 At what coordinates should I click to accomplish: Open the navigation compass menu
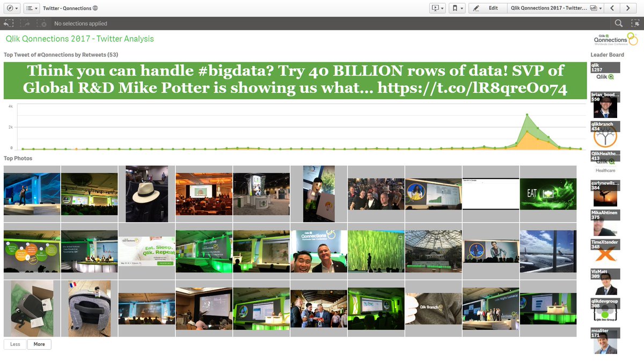[12, 8]
